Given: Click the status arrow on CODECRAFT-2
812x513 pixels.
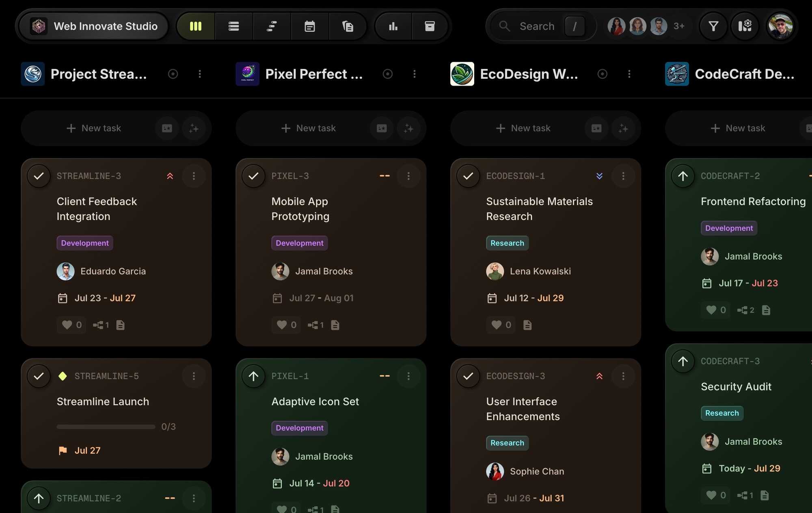Looking at the screenshot, I should coord(683,176).
